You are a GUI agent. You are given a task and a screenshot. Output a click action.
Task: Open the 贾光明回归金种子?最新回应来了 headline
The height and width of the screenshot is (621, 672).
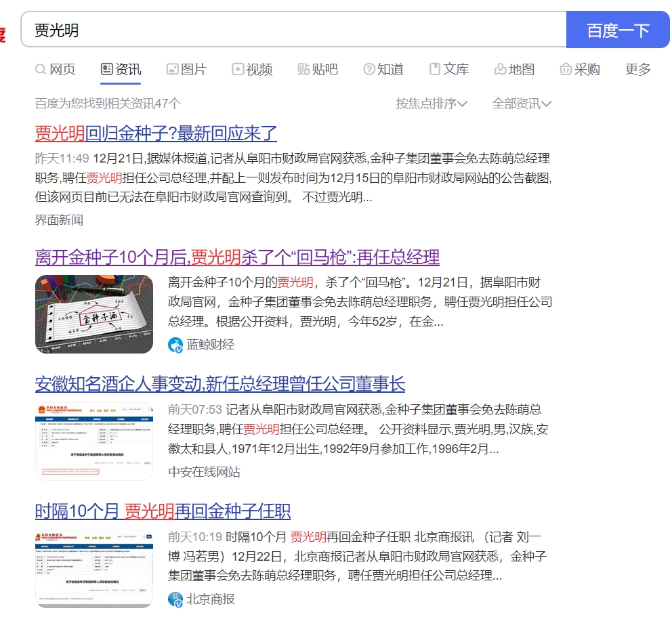156,133
